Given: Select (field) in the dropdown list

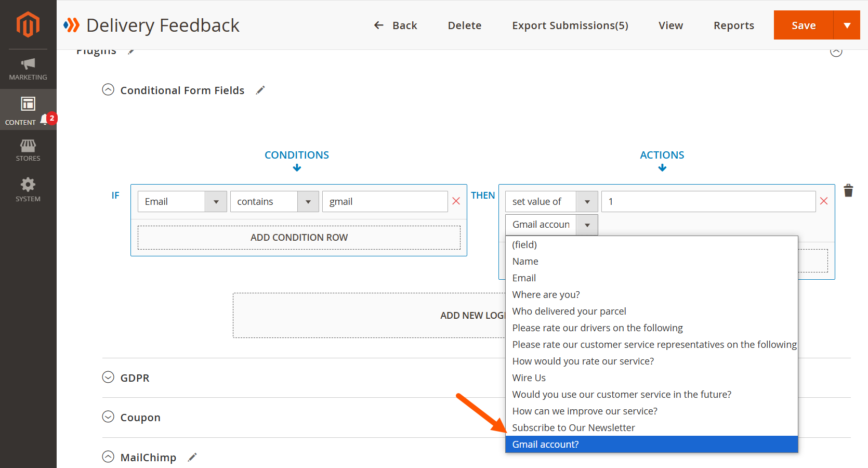Looking at the screenshot, I should [x=651, y=245].
